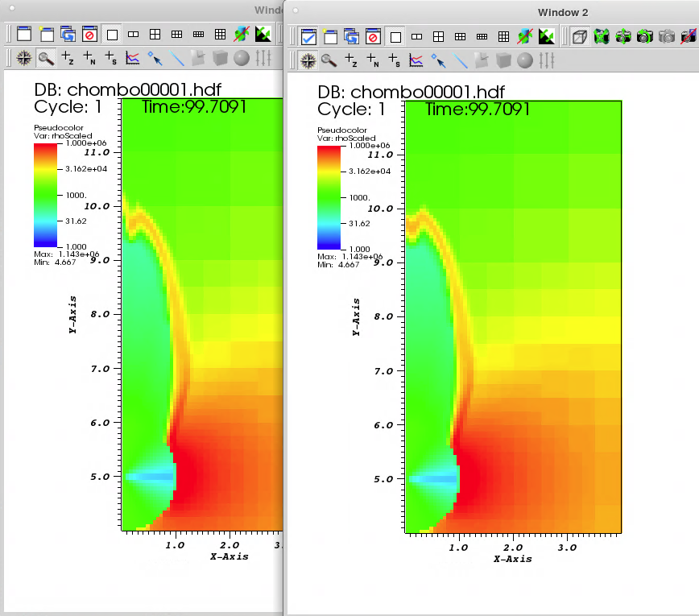The width and height of the screenshot is (699, 616).
Task: Select the 2x4 layout in Window 2
Action: pyautogui.click(x=482, y=36)
